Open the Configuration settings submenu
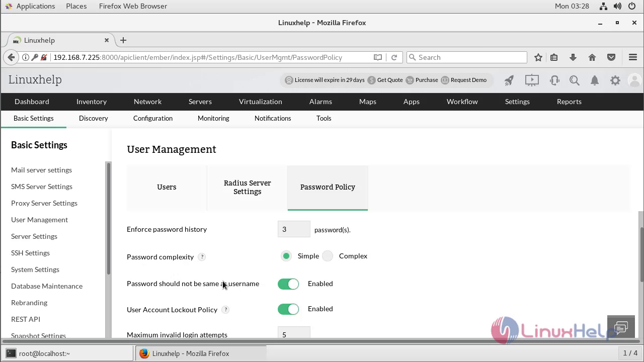 point(153,118)
